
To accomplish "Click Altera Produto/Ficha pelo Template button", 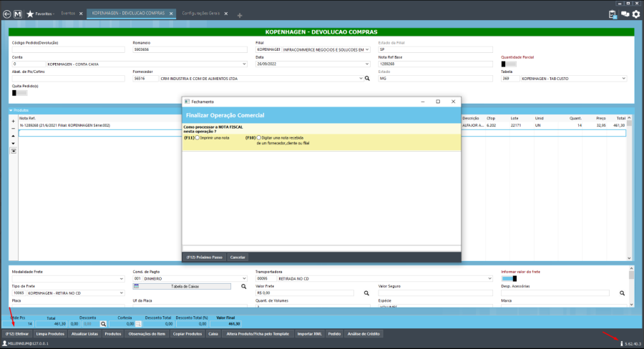I will pos(258,334).
